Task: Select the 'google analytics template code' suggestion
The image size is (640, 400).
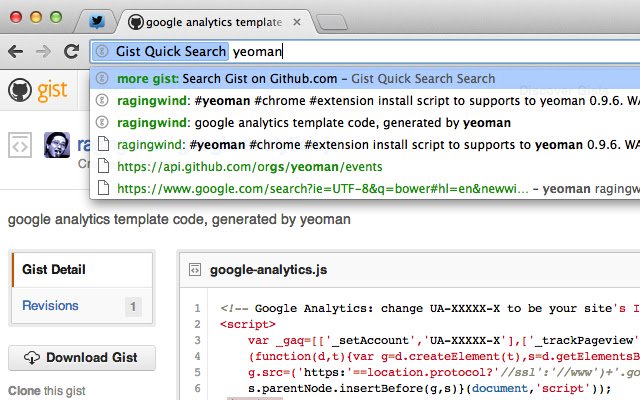Action: pyautogui.click(x=365, y=122)
